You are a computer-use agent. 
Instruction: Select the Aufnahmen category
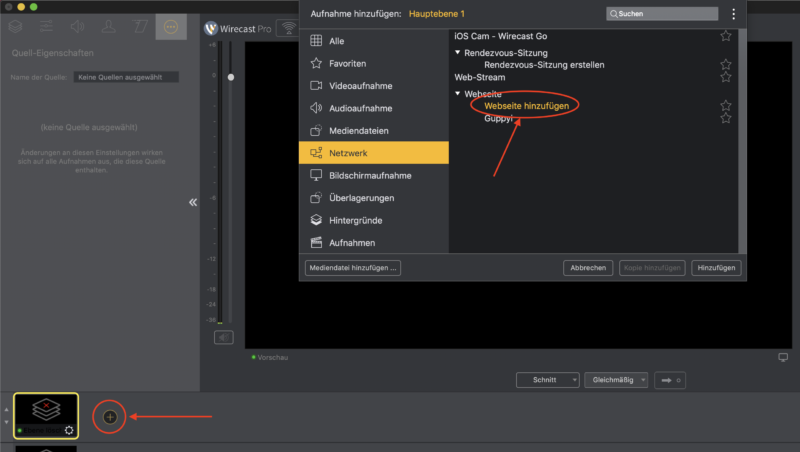[374, 243]
